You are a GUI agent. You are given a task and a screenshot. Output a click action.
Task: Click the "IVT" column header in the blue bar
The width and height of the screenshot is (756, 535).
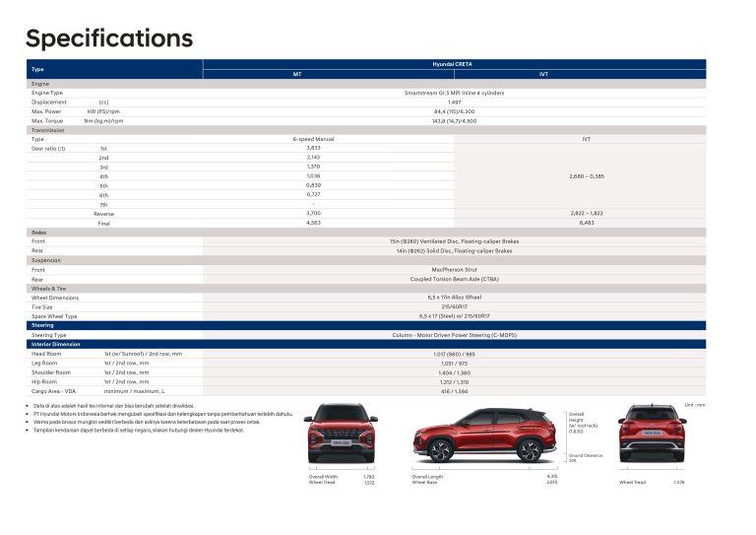pos(543,74)
